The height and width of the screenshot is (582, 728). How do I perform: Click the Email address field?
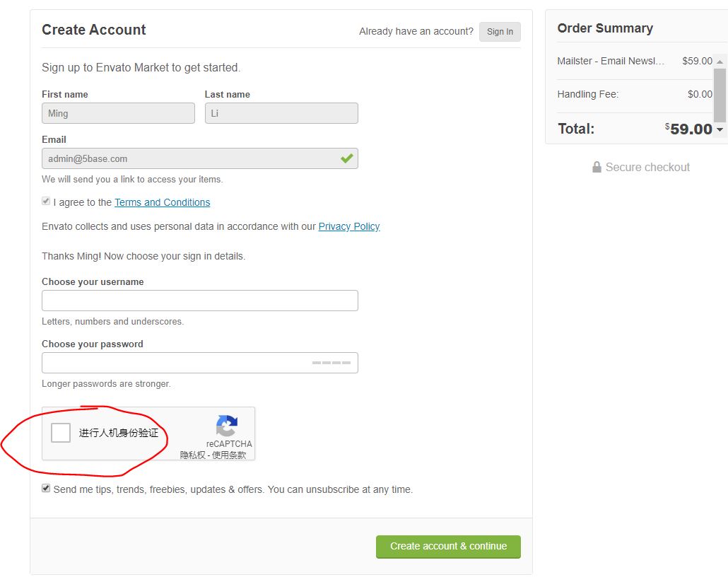point(200,158)
